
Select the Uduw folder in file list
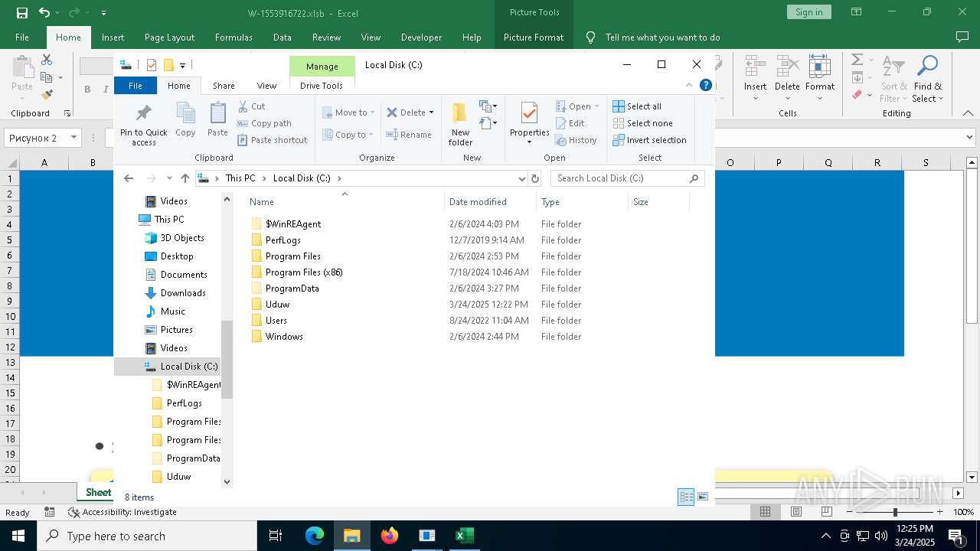pyautogui.click(x=277, y=305)
